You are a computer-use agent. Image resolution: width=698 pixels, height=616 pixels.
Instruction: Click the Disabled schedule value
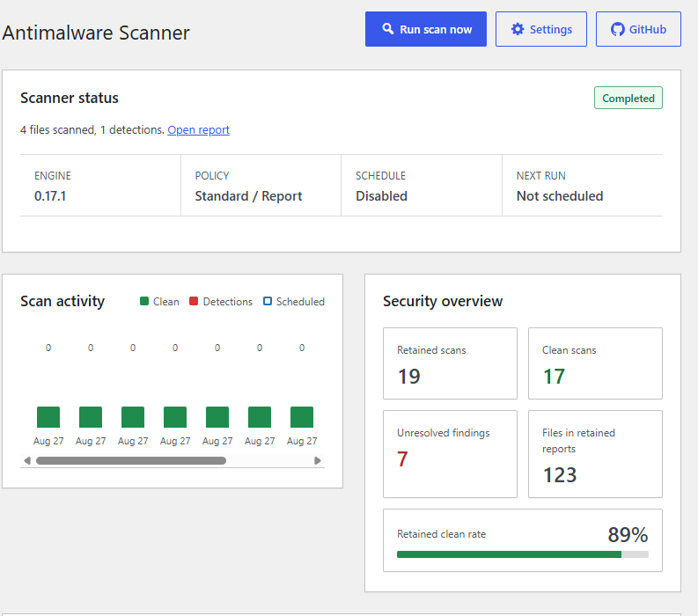click(381, 196)
